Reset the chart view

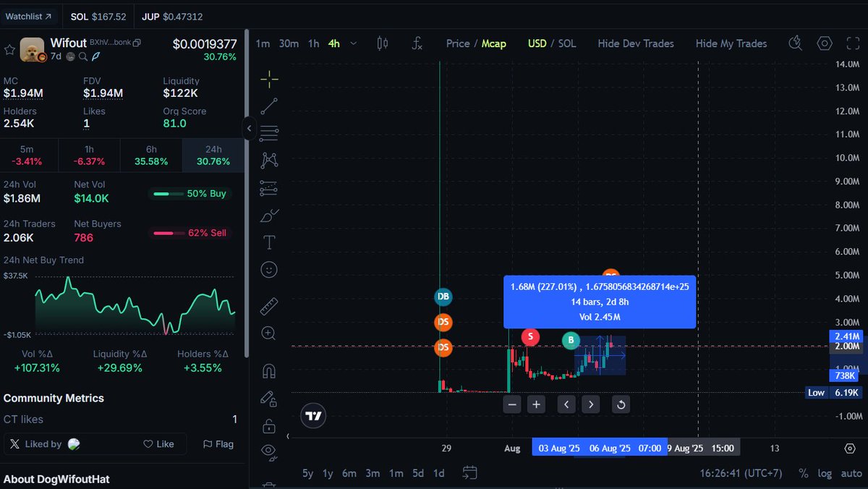pos(621,404)
